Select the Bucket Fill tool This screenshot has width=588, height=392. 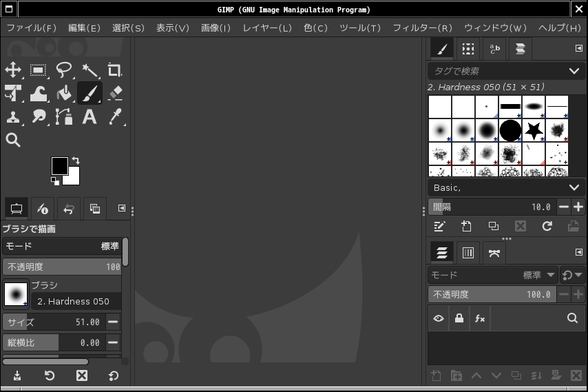64,93
